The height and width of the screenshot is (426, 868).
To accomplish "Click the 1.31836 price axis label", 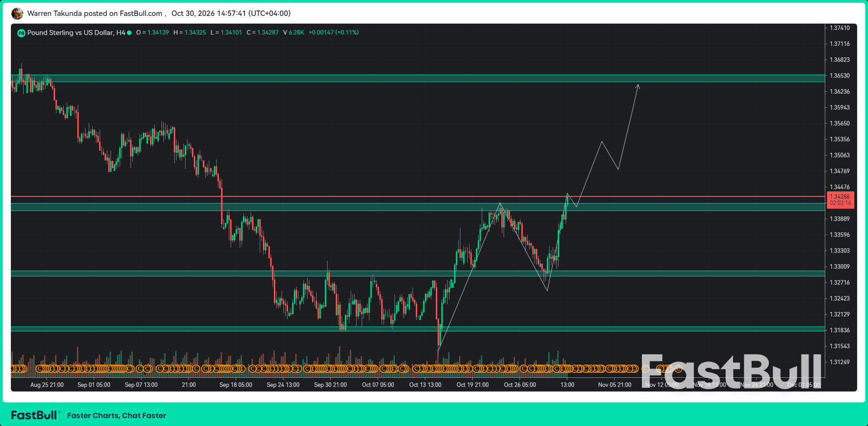I will click(x=840, y=330).
